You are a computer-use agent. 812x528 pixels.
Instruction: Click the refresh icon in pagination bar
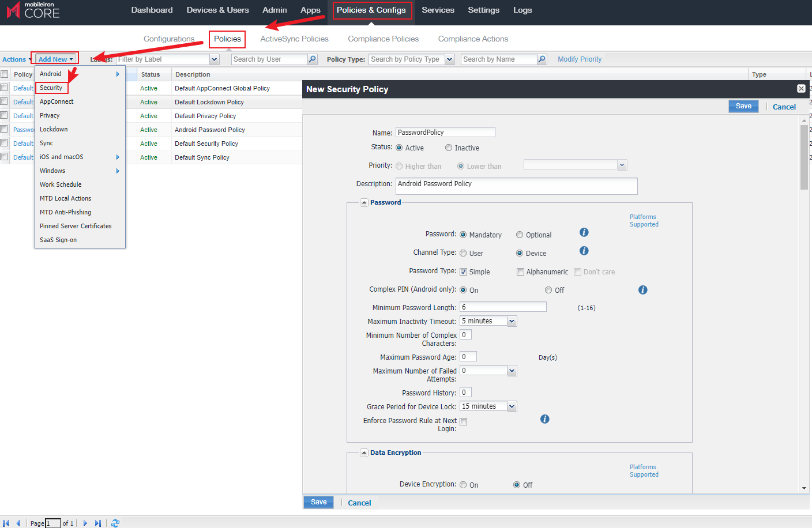tap(115, 523)
